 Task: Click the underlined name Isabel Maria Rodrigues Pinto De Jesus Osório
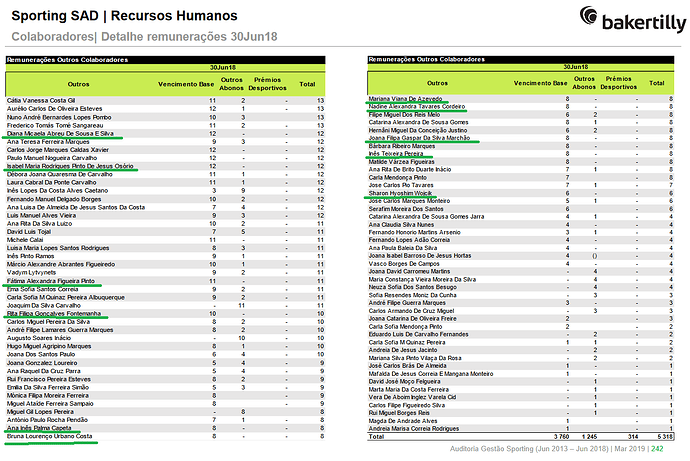coord(70,166)
